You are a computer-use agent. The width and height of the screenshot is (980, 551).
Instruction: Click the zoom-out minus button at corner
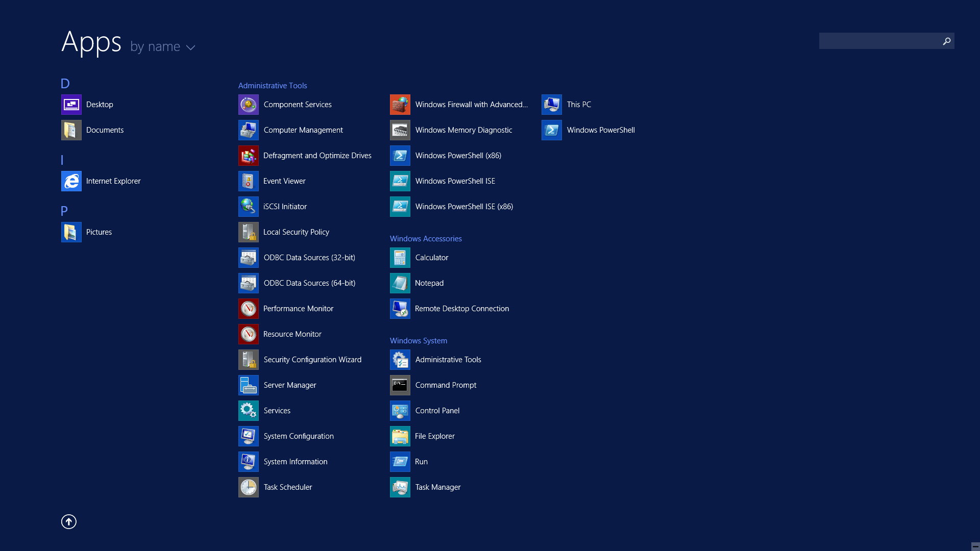[975, 546]
